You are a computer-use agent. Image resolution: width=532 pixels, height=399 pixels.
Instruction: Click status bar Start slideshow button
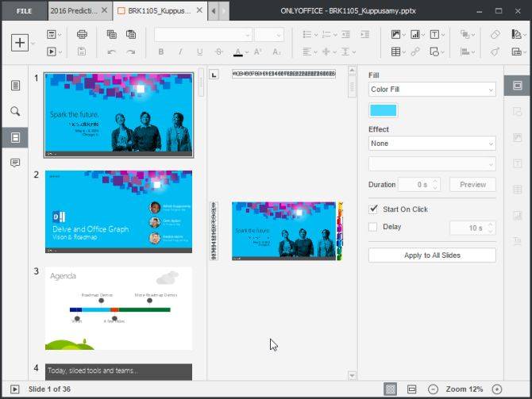click(14, 389)
